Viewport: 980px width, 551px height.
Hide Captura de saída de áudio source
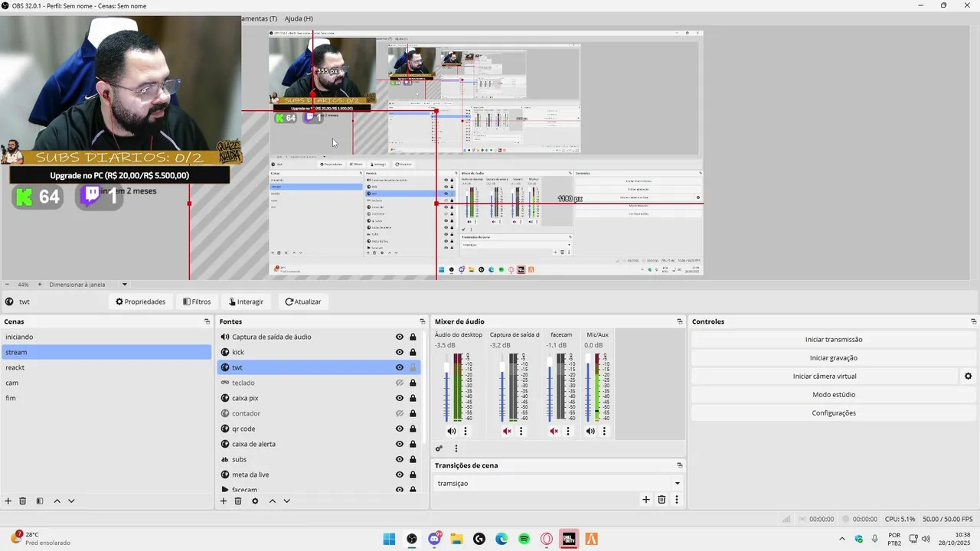pyautogui.click(x=399, y=337)
